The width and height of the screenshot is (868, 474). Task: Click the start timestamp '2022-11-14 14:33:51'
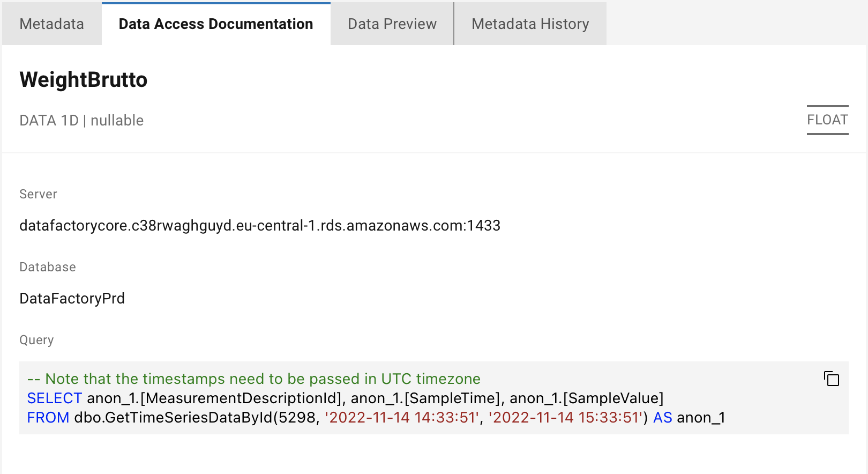[x=402, y=418]
